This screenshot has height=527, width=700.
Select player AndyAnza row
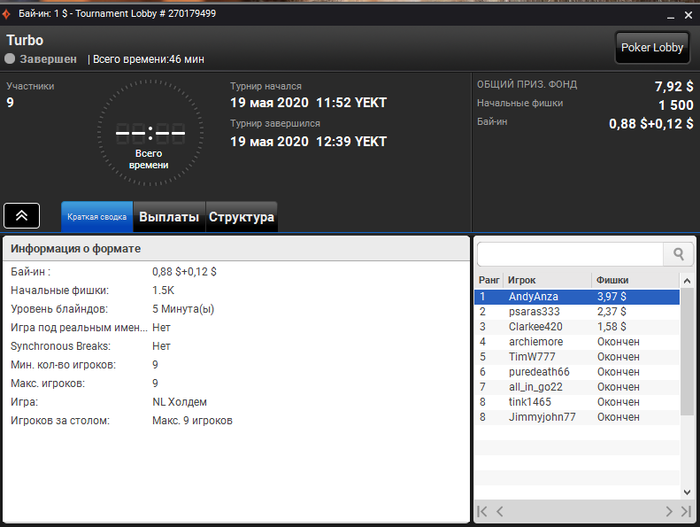pyautogui.click(x=577, y=297)
